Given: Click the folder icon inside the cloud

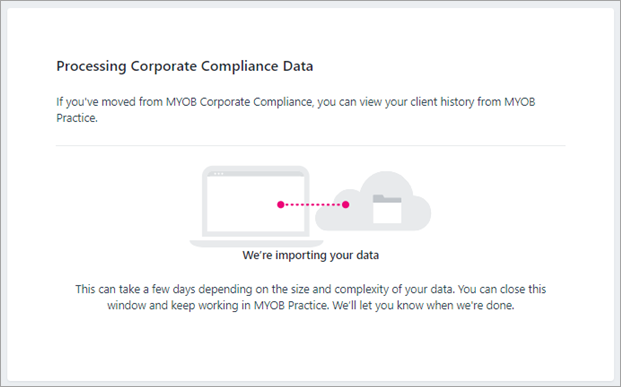Looking at the screenshot, I should pyautogui.click(x=387, y=209).
